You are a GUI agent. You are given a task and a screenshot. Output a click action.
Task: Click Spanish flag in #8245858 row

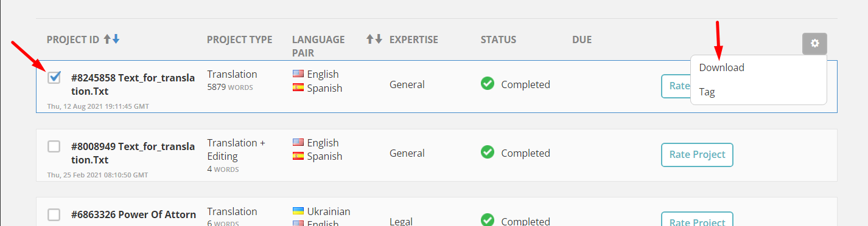[298, 88]
